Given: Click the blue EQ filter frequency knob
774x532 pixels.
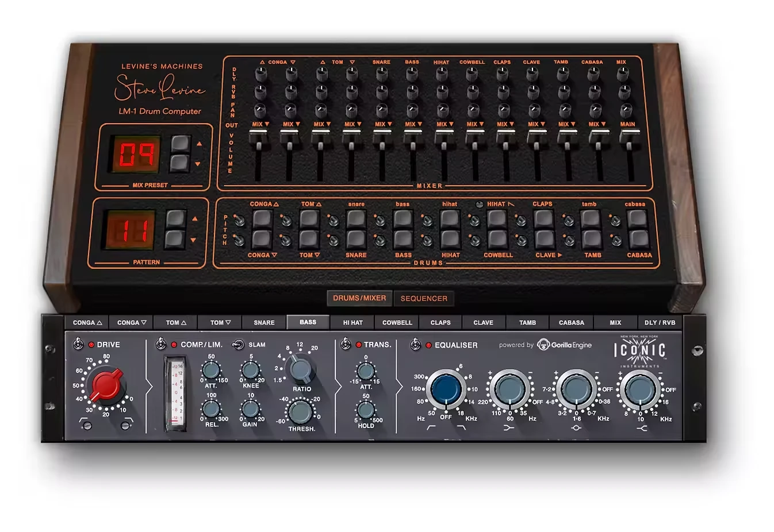Looking at the screenshot, I should pos(446,390).
